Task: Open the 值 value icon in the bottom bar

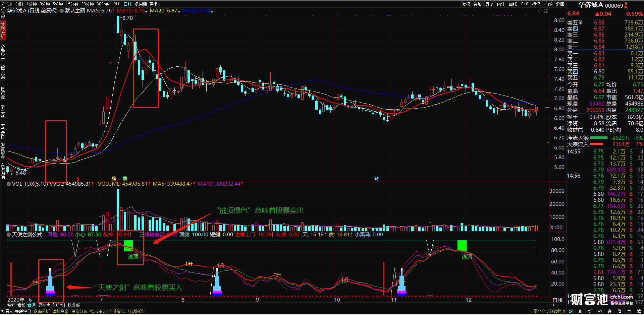Action: [620, 311]
